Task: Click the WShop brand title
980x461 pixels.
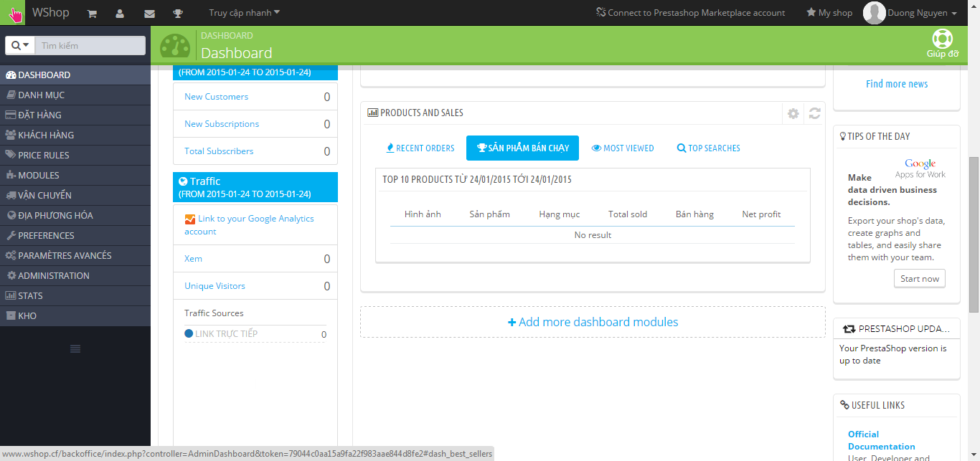Action: [x=51, y=13]
